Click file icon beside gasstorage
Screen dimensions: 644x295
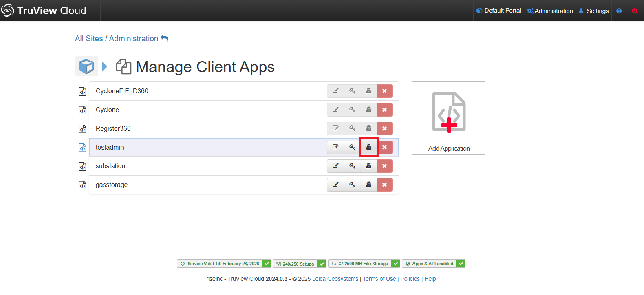coord(82,185)
